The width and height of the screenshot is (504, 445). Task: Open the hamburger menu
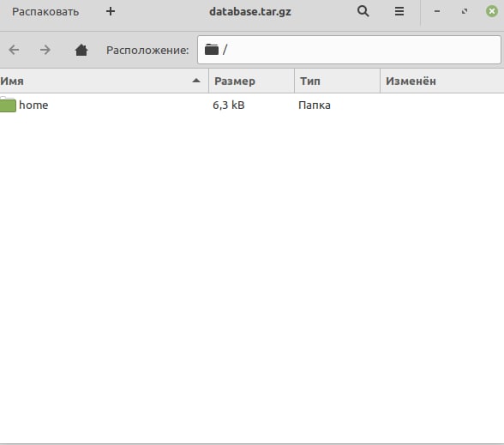(399, 11)
